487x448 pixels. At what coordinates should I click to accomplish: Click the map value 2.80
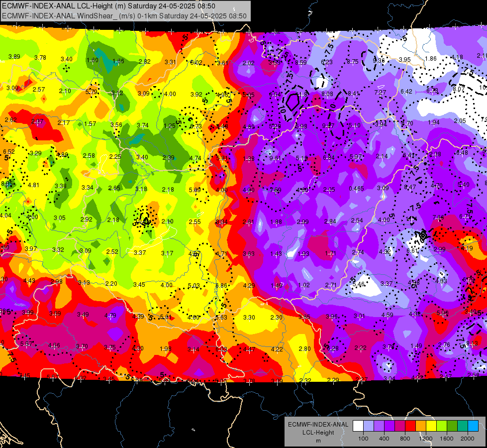point(304,349)
